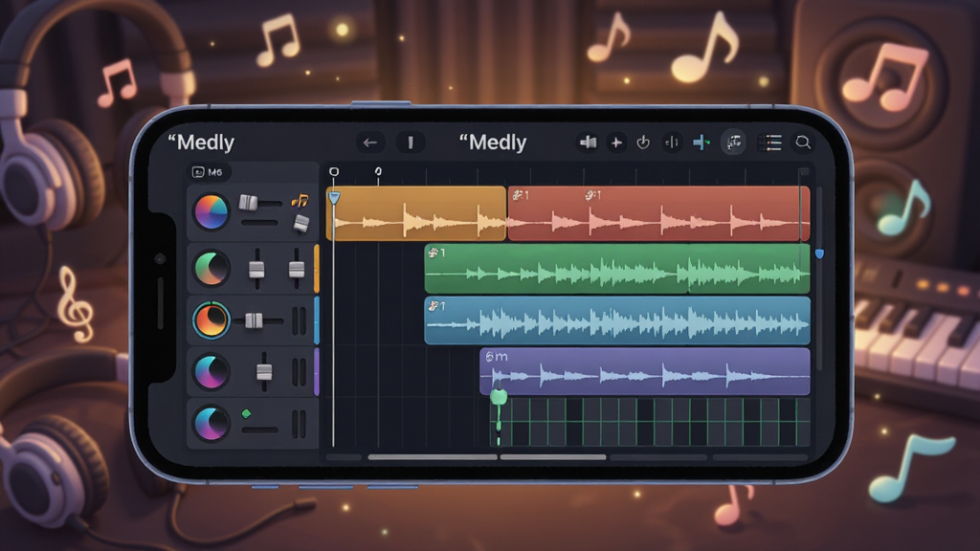Click the Medly title at top left
This screenshot has height=551, width=980.
pos(201,143)
